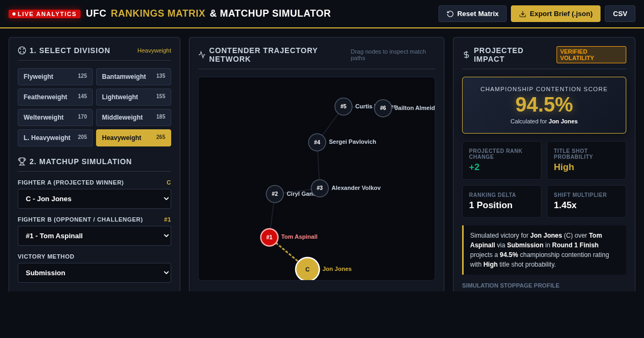
Task: Click the Shift Multiplier 1.45x card
Action: (587, 201)
